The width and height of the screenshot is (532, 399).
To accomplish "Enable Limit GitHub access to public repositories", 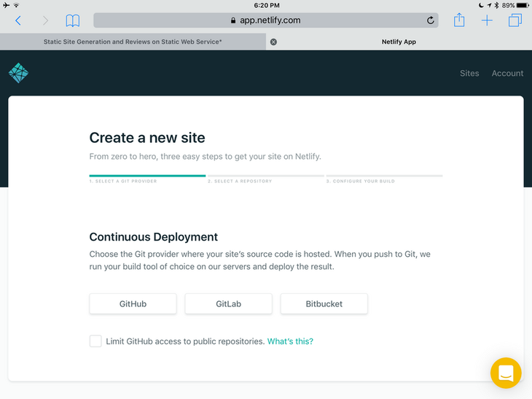I will (95, 341).
